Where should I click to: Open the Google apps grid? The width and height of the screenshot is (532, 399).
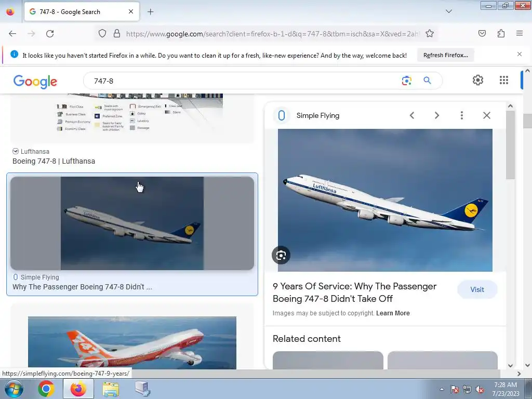(x=504, y=80)
